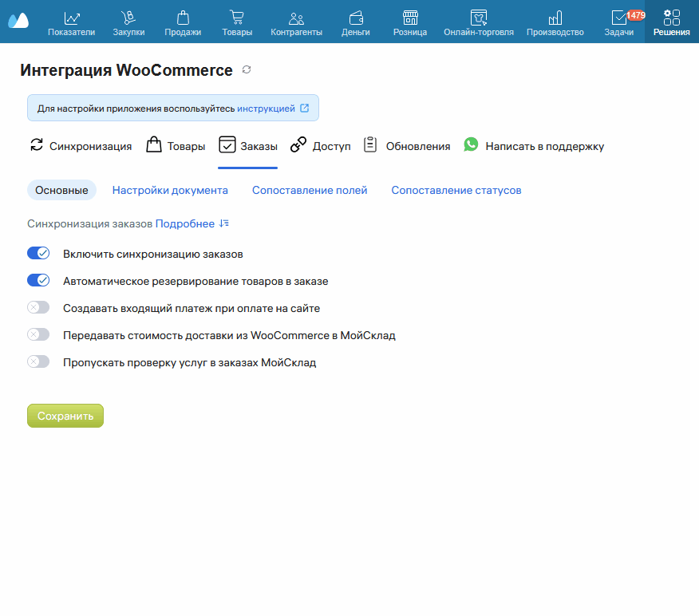
Task: Click the text Автоматическое резервирование товаров в заказе
Action: point(195,281)
